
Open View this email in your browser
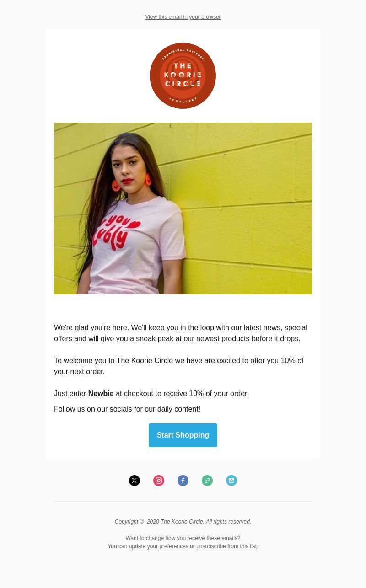point(183,17)
